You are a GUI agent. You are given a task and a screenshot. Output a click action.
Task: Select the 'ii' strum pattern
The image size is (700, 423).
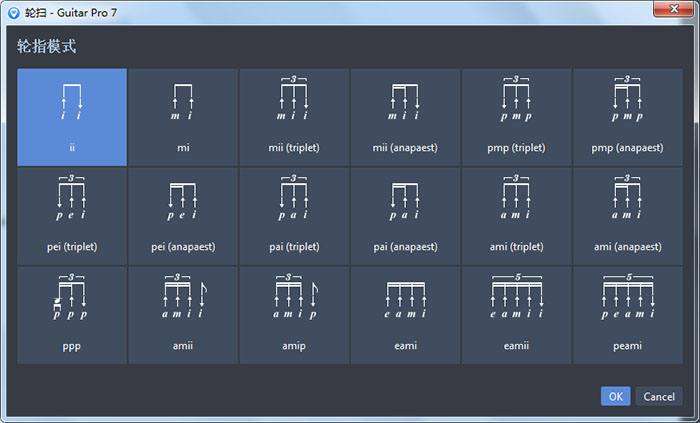pos(72,116)
